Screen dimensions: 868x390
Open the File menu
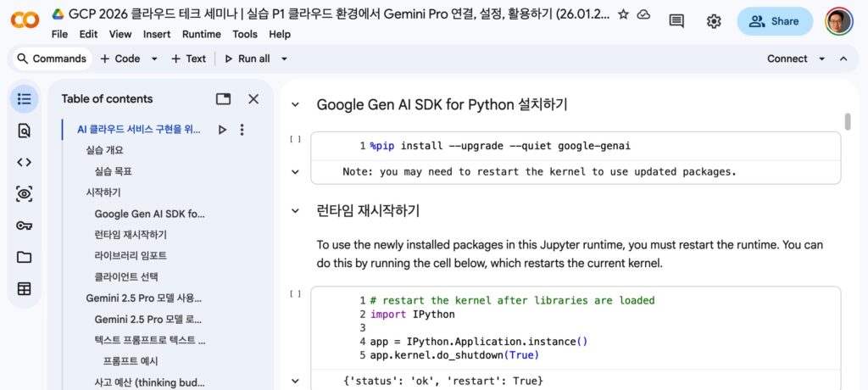pos(59,35)
